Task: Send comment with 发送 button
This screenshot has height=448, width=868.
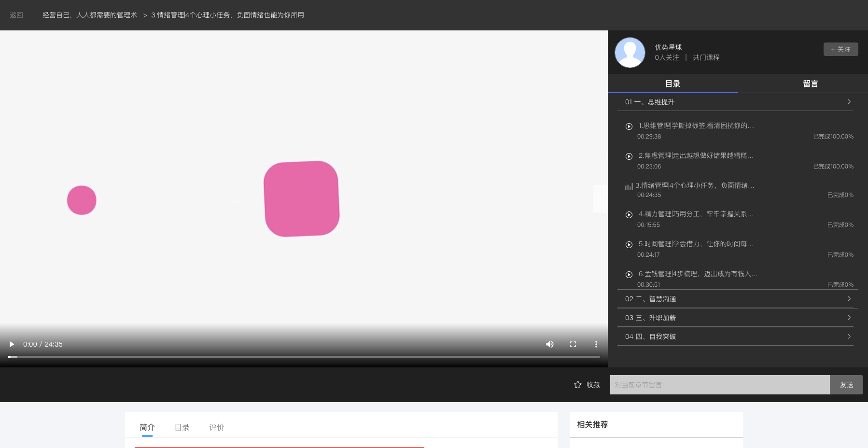Action: tap(846, 385)
